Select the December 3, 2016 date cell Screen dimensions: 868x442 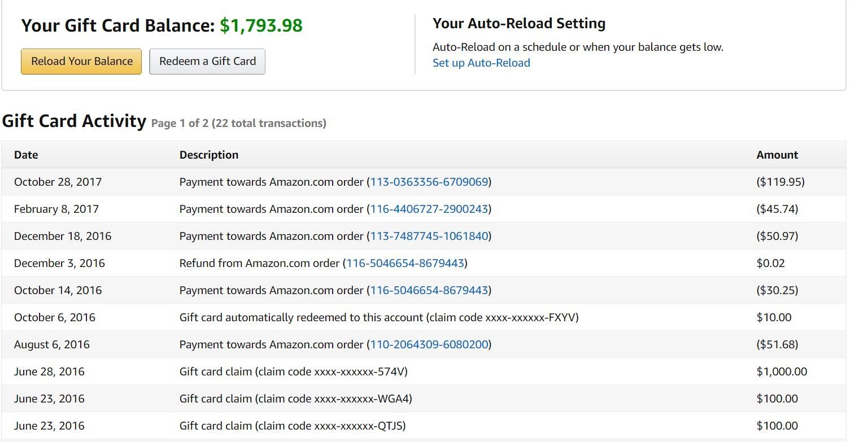click(59, 263)
